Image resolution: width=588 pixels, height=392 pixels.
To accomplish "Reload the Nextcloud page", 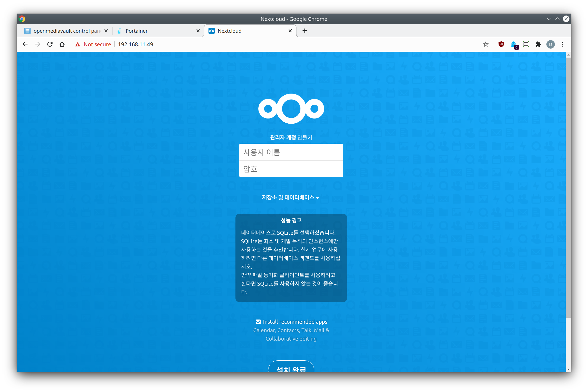I will pos(50,44).
